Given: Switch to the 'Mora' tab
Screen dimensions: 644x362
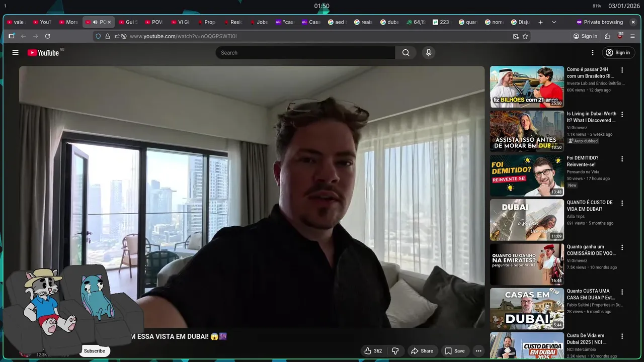Looking at the screenshot, I should pos(69,22).
